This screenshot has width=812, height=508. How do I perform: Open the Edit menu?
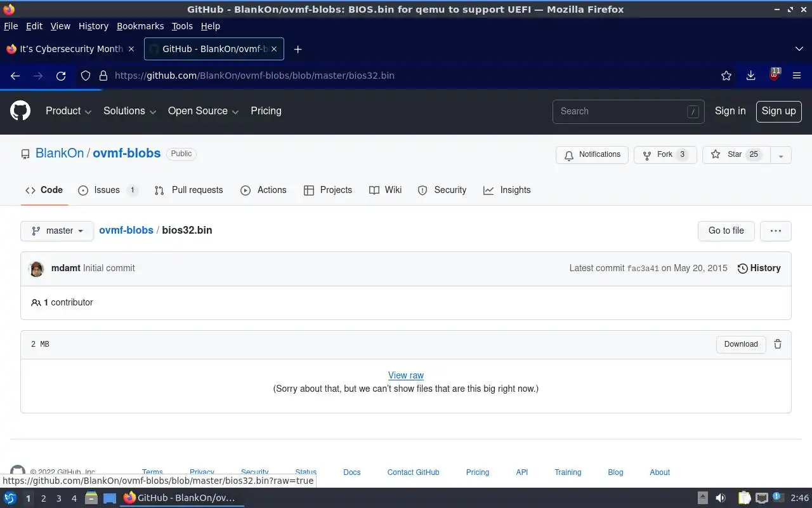click(x=34, y=26)
